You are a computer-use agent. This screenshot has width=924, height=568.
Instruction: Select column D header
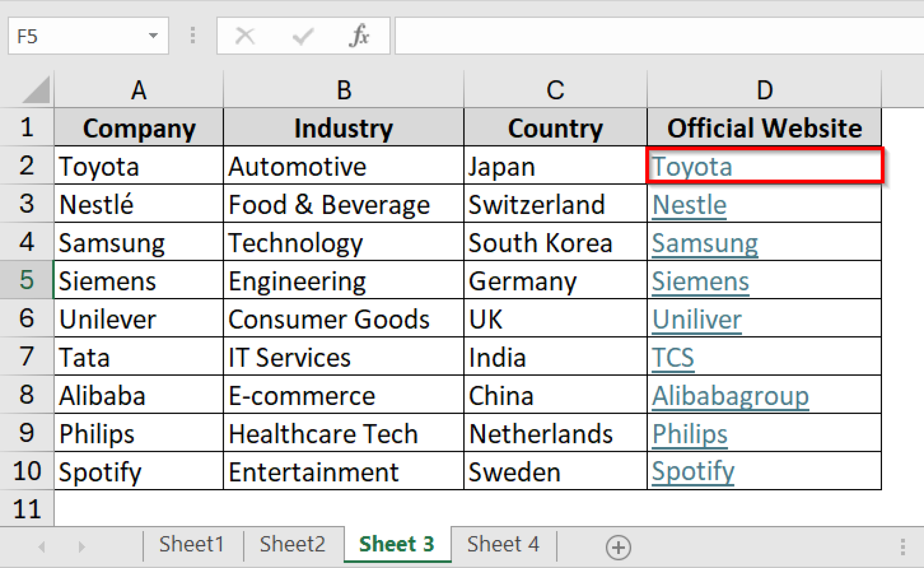coord(764,89)
